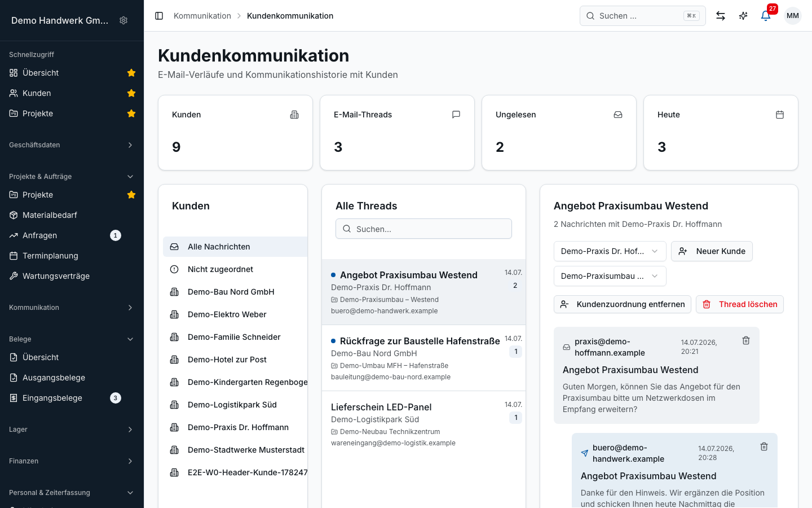Click the Kunden stat card icon
This screenshot has width=812, height=508.
[294, 115]
